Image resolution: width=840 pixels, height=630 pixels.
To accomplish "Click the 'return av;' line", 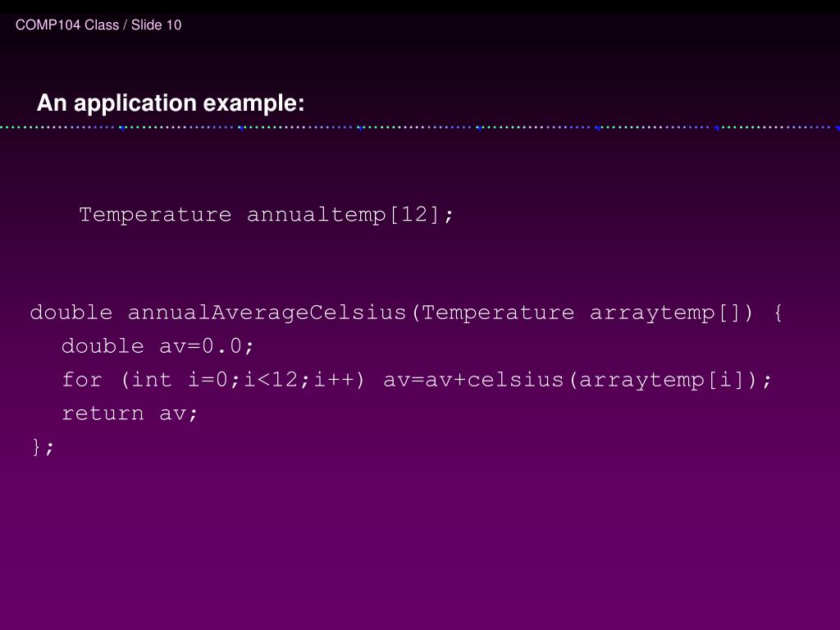I will click(x=130, y=413).
